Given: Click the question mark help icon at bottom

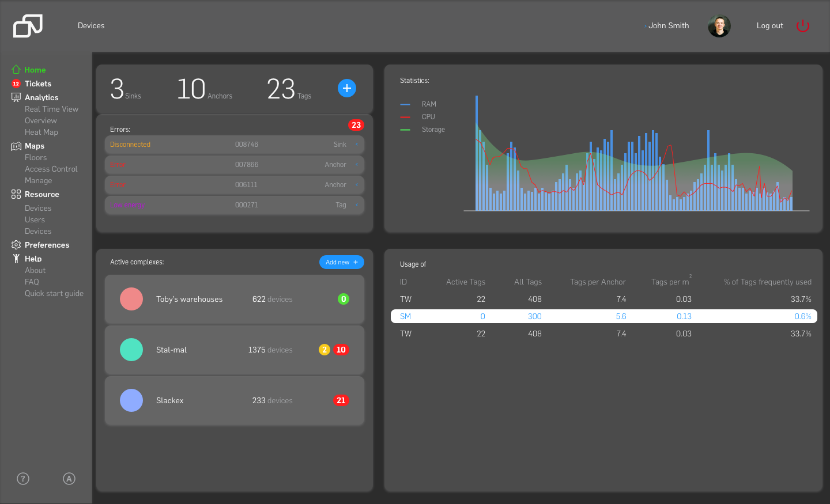Looking at the screenshot, I should [x=23, y=479].
